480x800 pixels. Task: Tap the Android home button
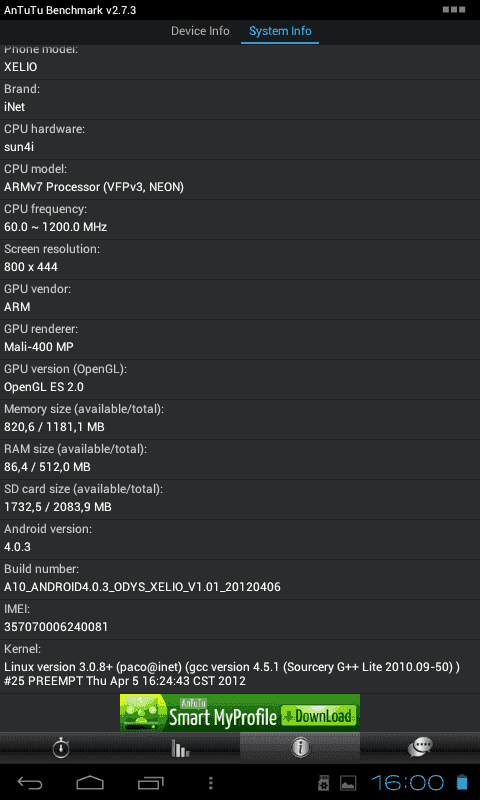[90, 783]
